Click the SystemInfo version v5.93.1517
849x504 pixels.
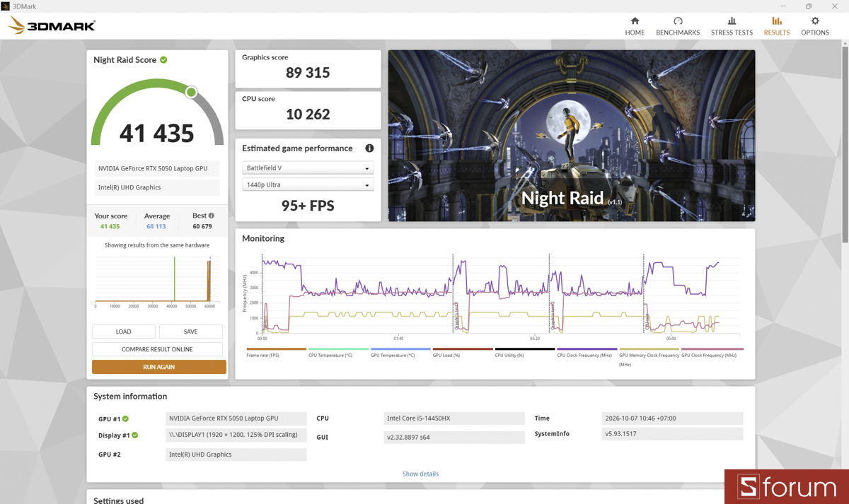point(672,433)
